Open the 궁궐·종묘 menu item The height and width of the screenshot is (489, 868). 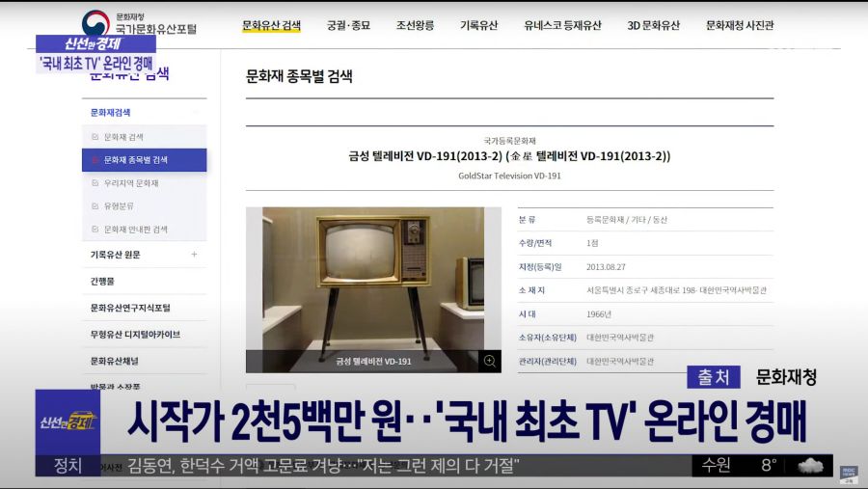348,25
